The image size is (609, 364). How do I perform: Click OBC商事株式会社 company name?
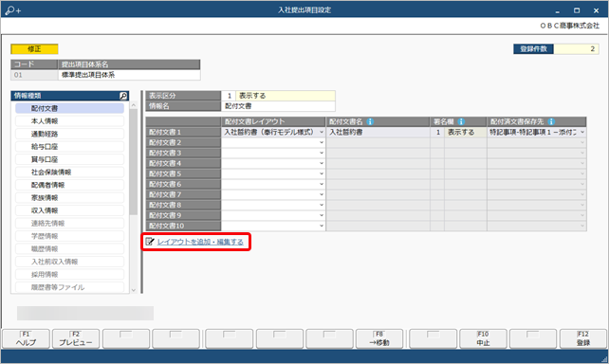(570, 26)
